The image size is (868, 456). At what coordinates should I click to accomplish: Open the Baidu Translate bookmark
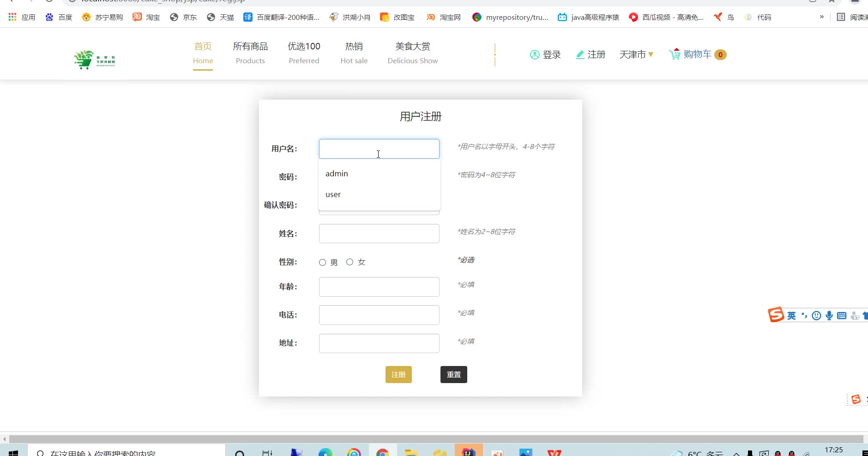(281, 18)
